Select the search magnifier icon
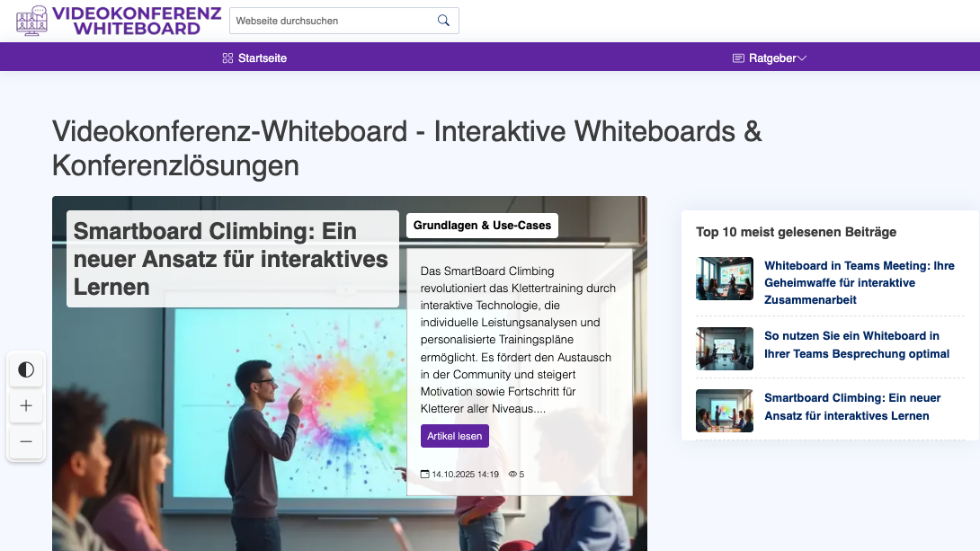Viewport: 980px width, 551px height. tap(443, 20)
